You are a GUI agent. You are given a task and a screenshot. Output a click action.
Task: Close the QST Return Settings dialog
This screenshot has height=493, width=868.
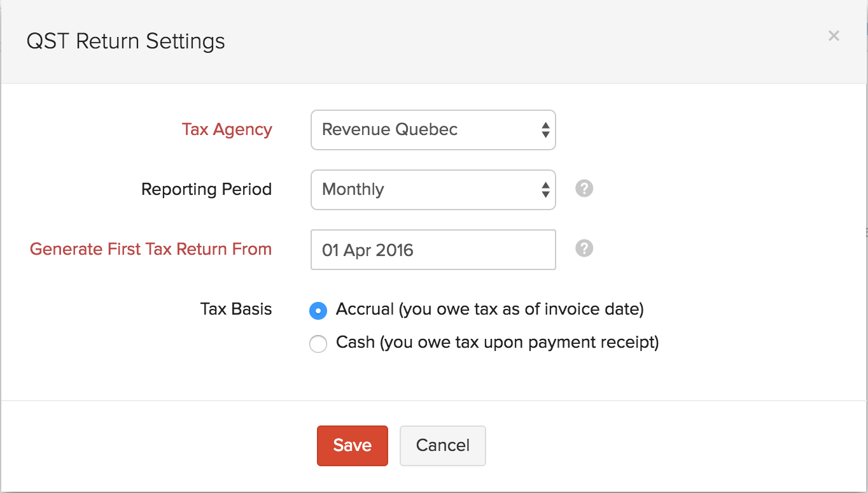pos(834,36)
